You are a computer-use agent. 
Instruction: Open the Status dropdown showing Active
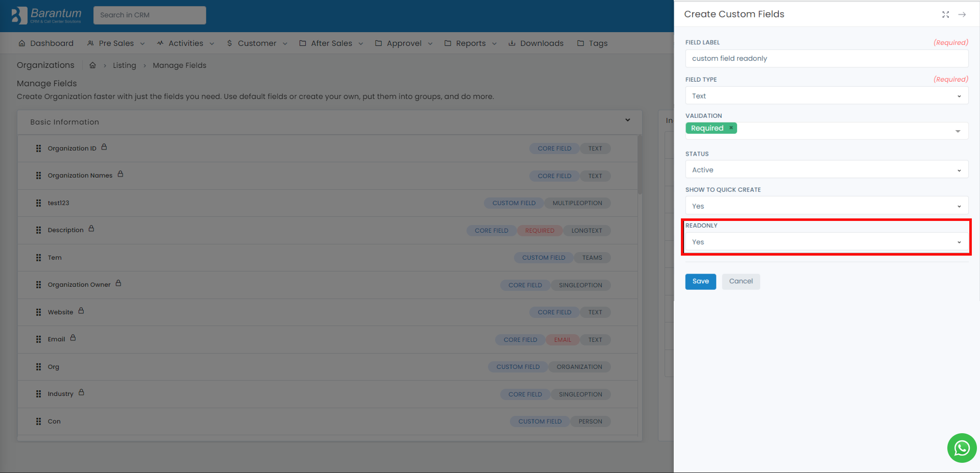click(826, 169)
